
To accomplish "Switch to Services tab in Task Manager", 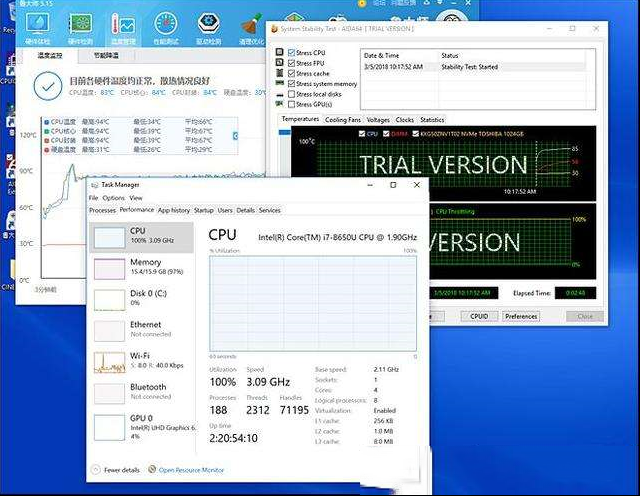I will (x=269, y=210).
